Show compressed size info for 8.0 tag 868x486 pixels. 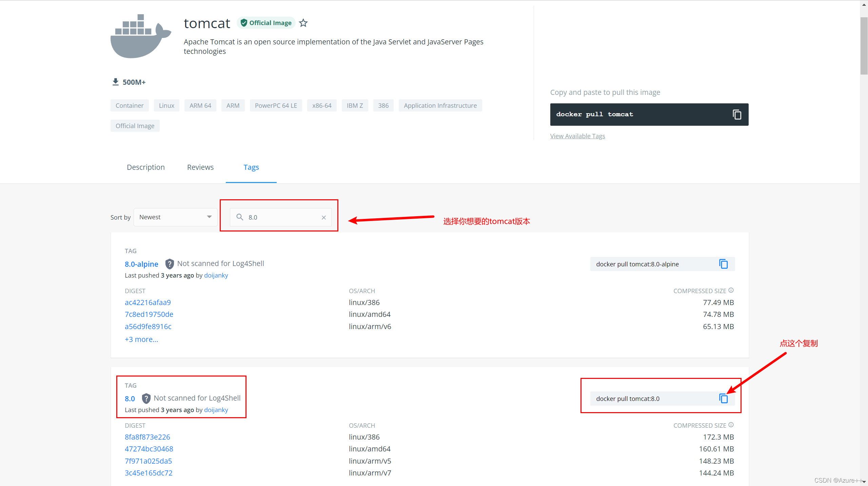click(x=731, y=425)
